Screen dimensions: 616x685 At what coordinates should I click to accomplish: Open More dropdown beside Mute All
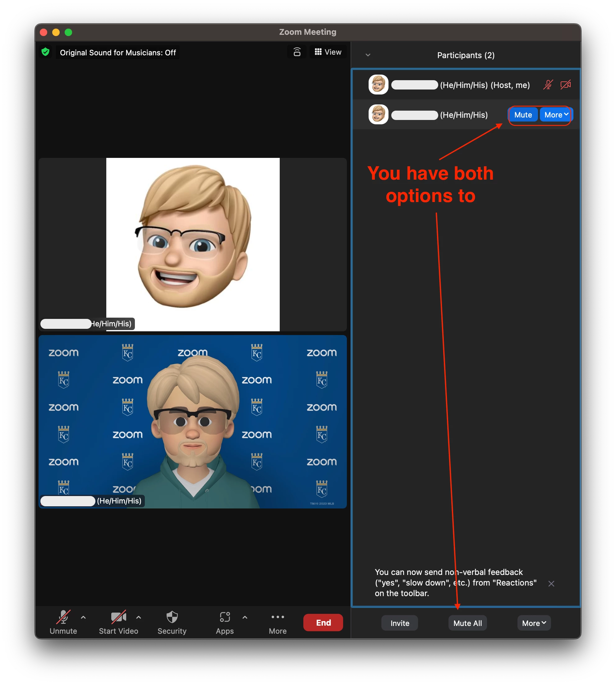tap(534, 623)
